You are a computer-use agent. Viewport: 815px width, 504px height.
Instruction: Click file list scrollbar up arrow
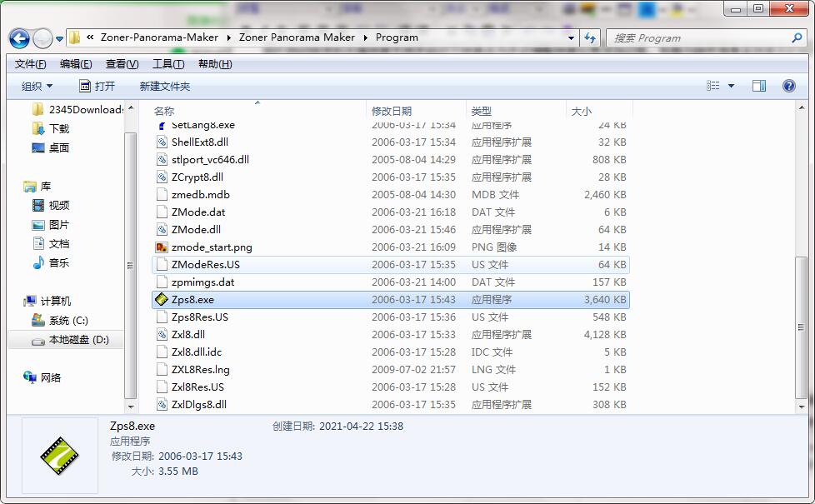coord(801,107)
